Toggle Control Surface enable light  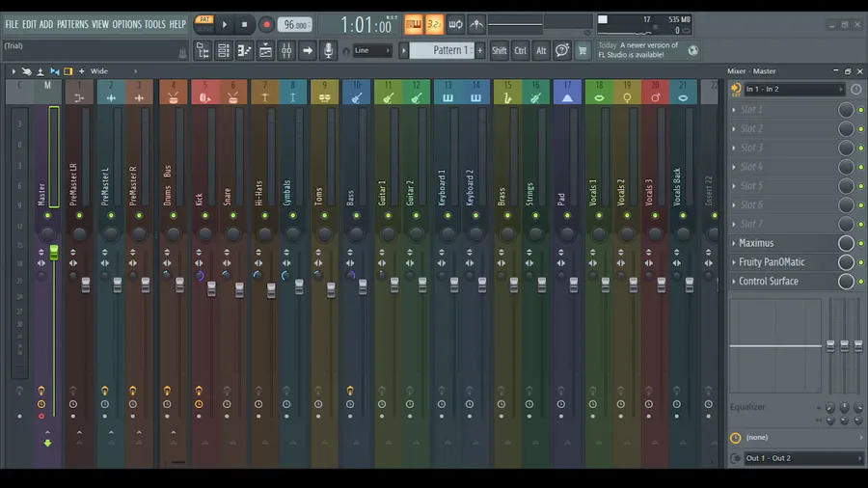point(861,282)
